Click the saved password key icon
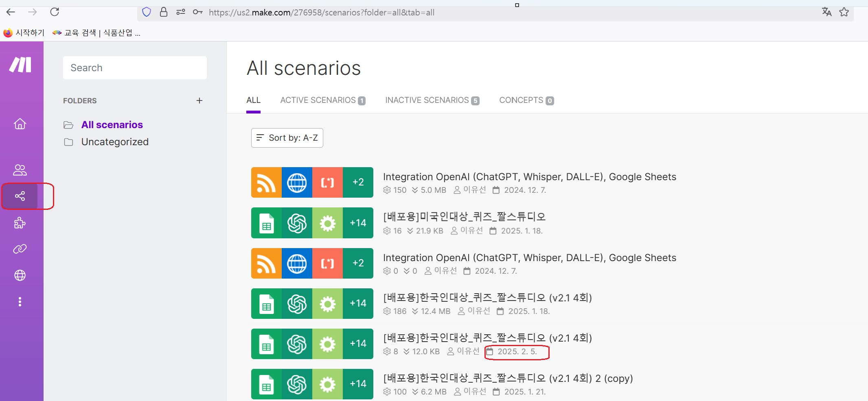Screen dimensions: 868x401 (198, 12)
